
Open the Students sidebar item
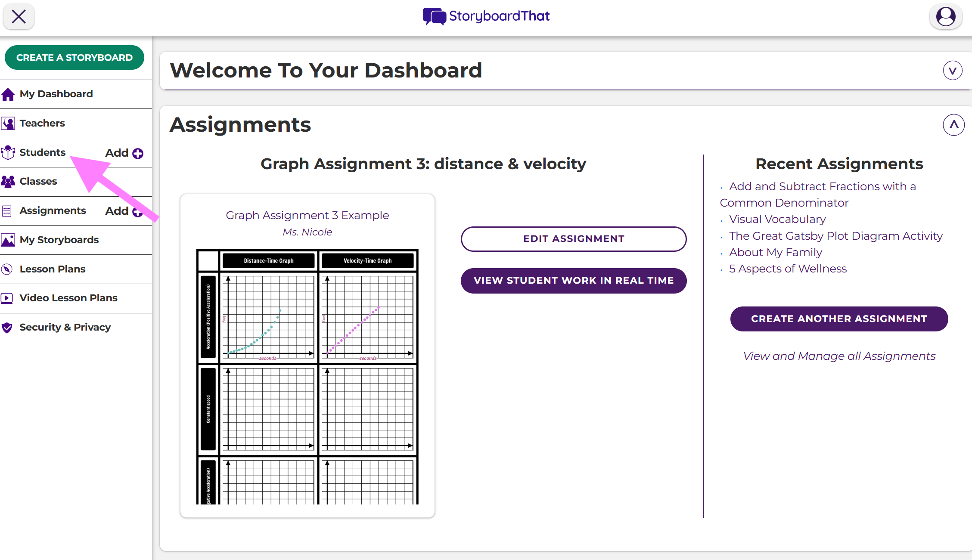tap(42, 152)
